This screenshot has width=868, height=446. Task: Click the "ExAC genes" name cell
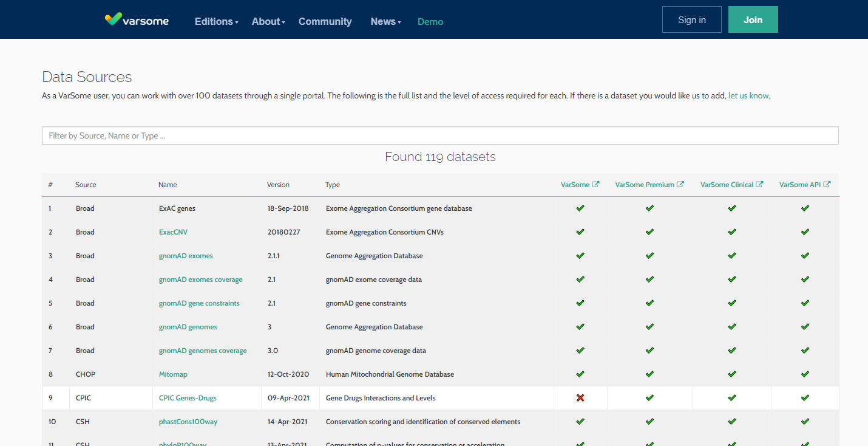tap(177, 208)
